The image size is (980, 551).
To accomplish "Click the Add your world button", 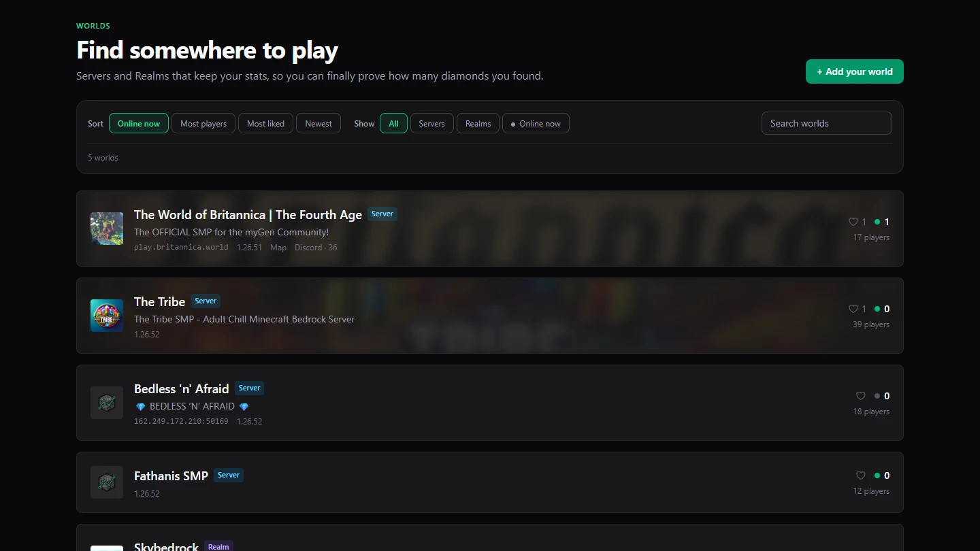I will [855, 71].
